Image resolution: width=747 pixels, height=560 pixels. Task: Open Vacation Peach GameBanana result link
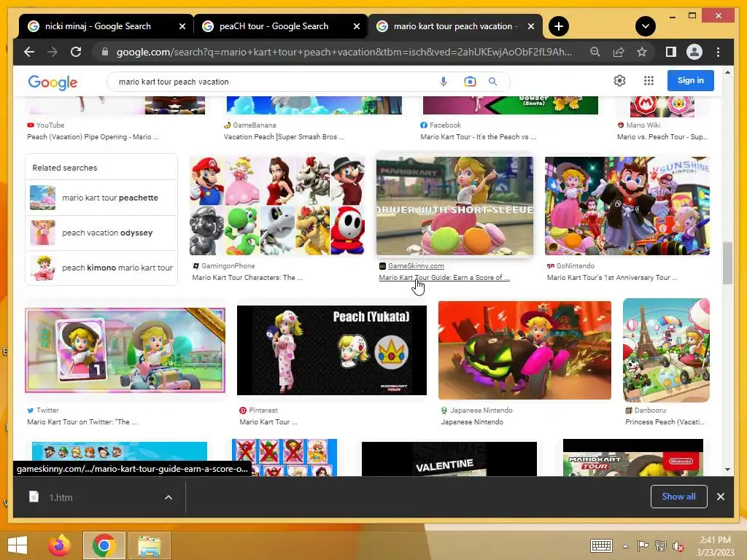pyautogui.click(x=284, y=136)
